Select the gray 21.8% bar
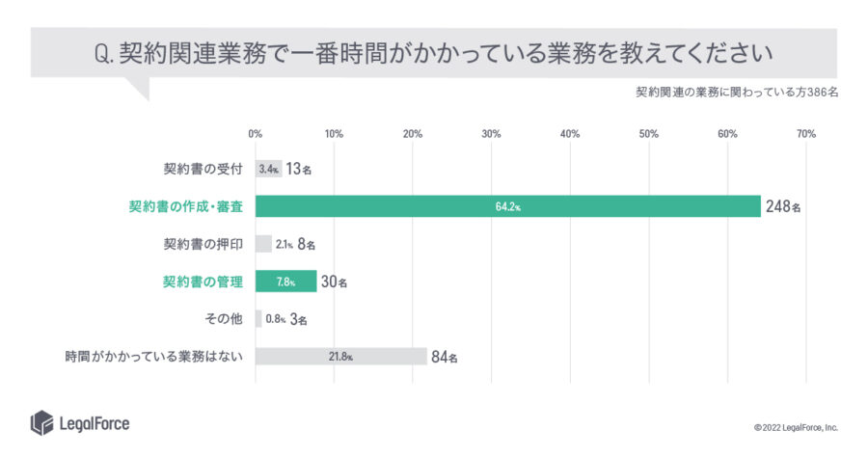Image resolution: width=868 pixels, height=456 pixels. [341, 357]
